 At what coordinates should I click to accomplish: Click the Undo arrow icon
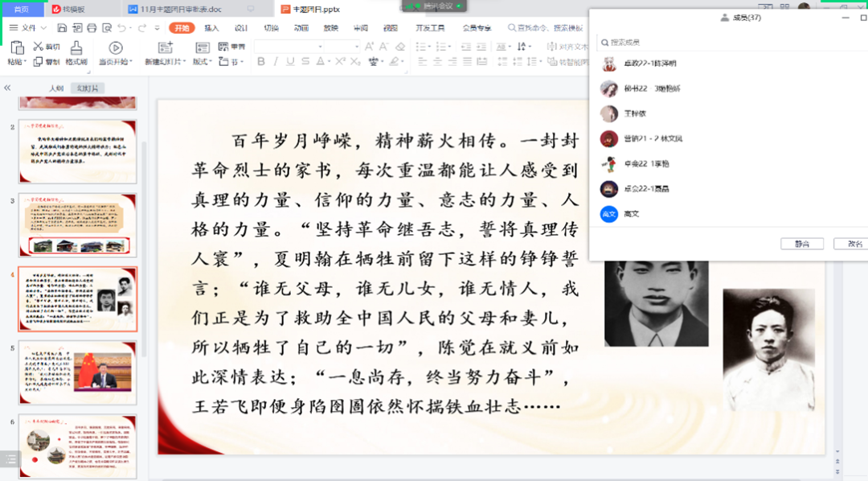[x=121, y=27]
